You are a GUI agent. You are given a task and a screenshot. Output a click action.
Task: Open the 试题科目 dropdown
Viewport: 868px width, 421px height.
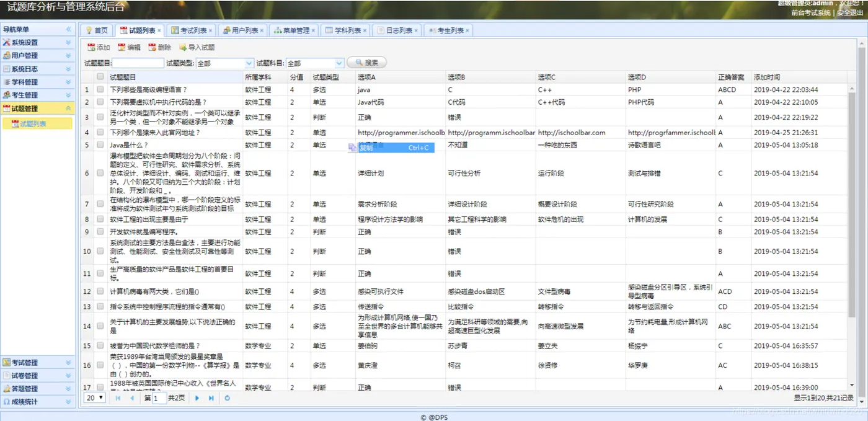click(339, 63)
